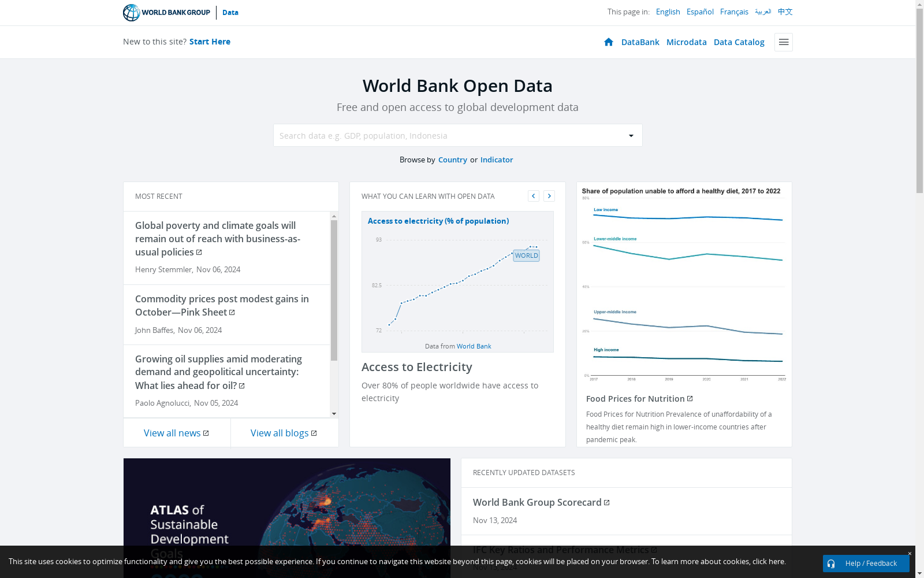Click the WORLD label on the chart

(x=526, y=255)
